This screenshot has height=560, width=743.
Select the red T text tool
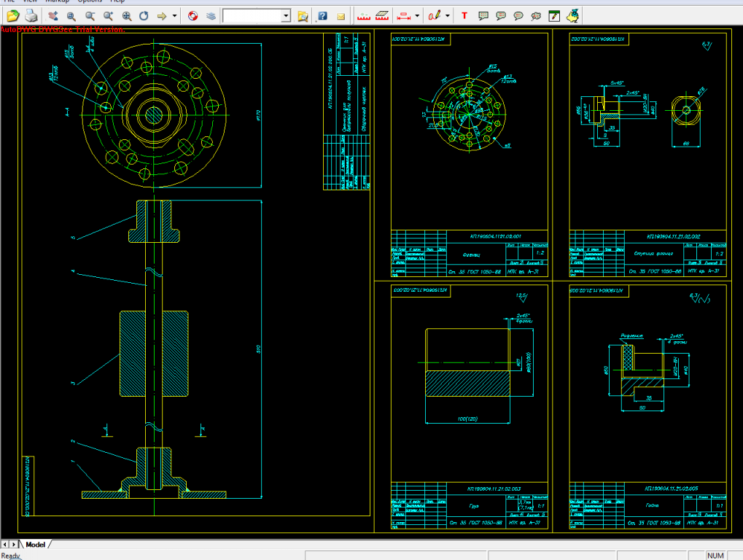464,15
